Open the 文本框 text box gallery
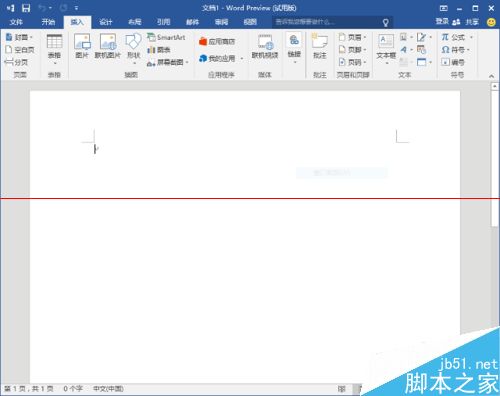This screenshot has height=396, width=500. coord(386,49)
